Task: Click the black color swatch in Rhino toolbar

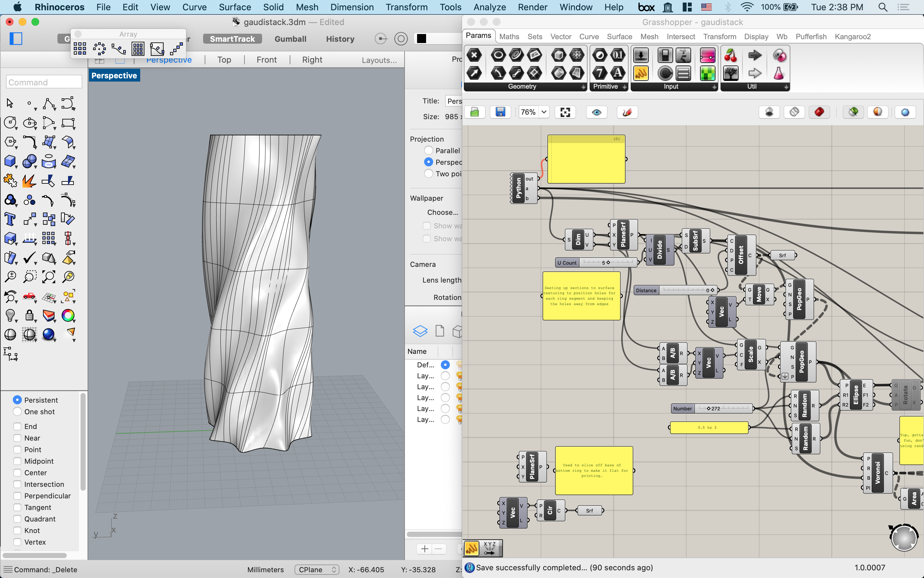Action: coord(421,39)
